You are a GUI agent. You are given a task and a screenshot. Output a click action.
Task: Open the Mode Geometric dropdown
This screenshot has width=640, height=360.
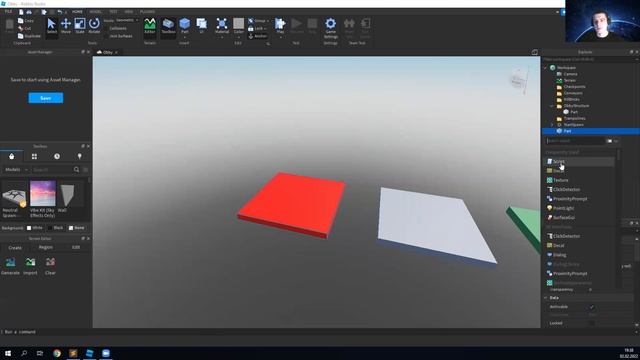pos(127,20)
